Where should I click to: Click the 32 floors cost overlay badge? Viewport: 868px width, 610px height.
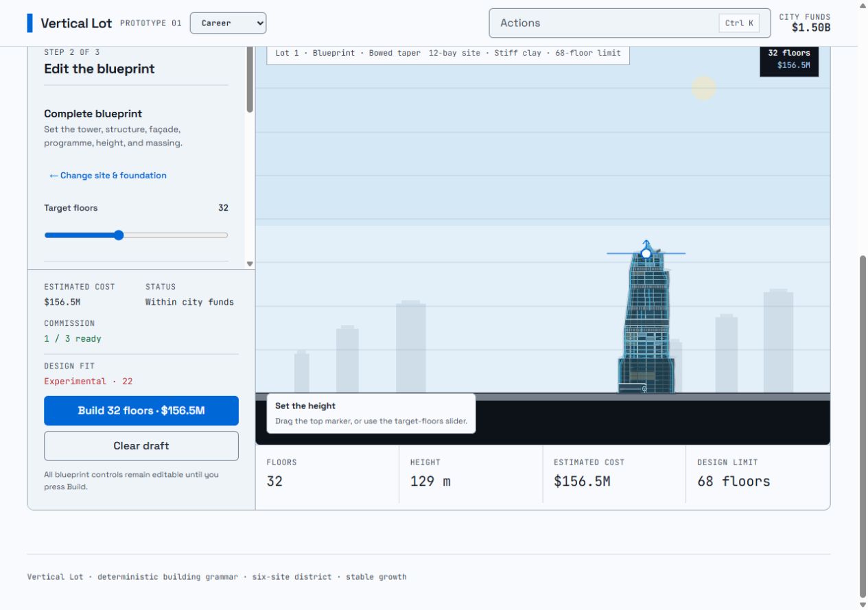[789, 59]
